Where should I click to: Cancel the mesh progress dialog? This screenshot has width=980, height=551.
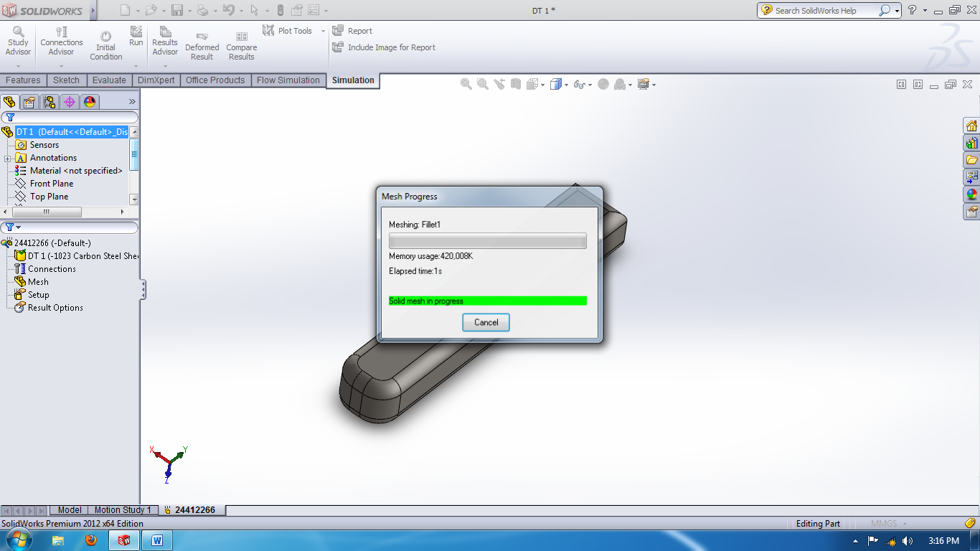point(486,322)
